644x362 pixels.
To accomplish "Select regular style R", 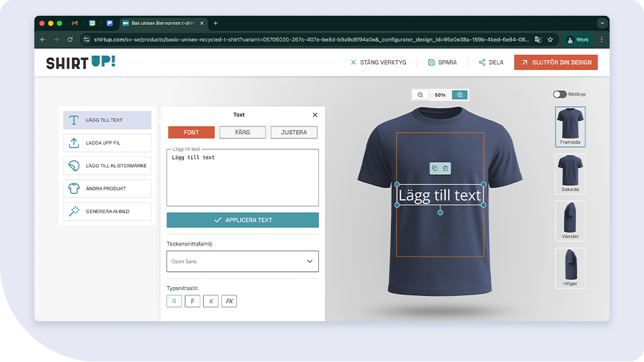I will [x=174, y=301].
